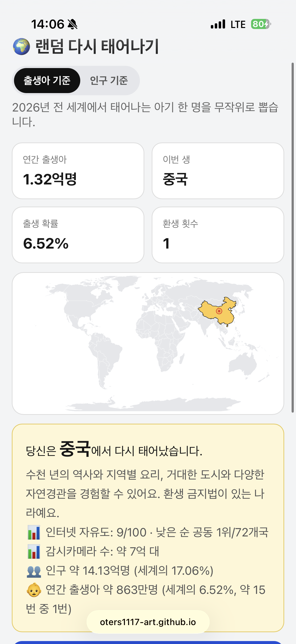The image size is (296, 644).
Task: Click the globe emoji next to the title
Action: click(22, 46)
